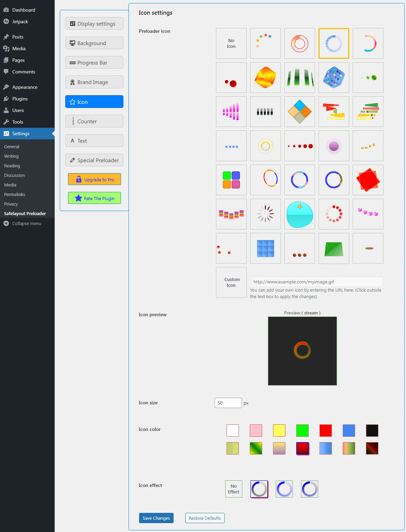Choose the green-yellow gradient color swatch
Viewport: 406px width, 532px height.
256,448
